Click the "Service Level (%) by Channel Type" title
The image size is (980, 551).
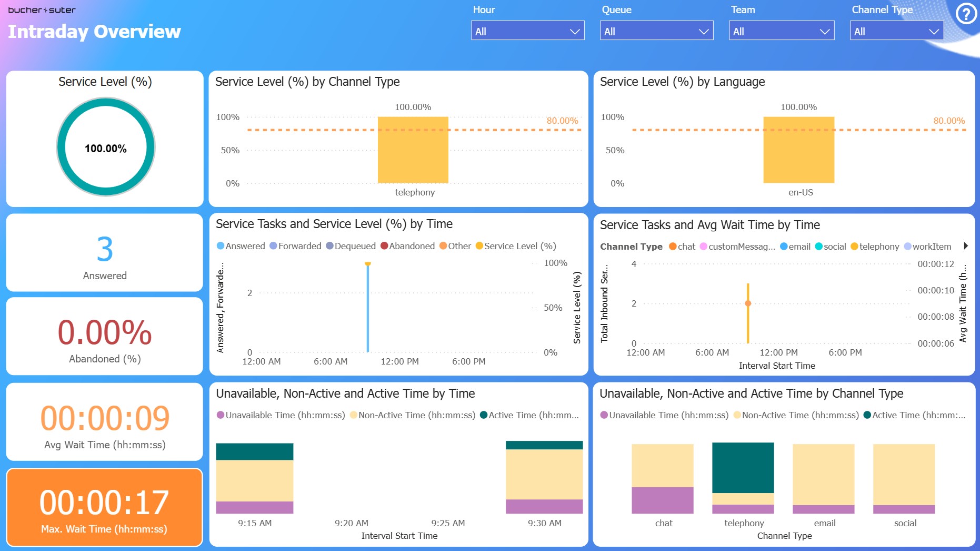tap(307, 82)
